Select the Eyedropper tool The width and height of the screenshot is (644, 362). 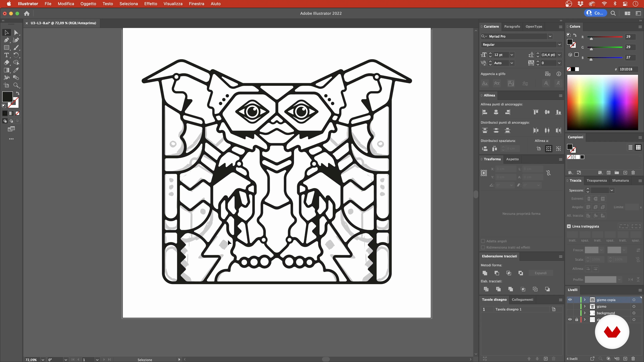coord(16,70)
